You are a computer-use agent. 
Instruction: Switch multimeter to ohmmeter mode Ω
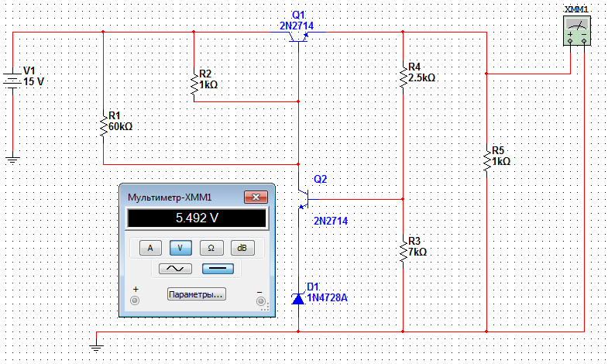[211, 248]
